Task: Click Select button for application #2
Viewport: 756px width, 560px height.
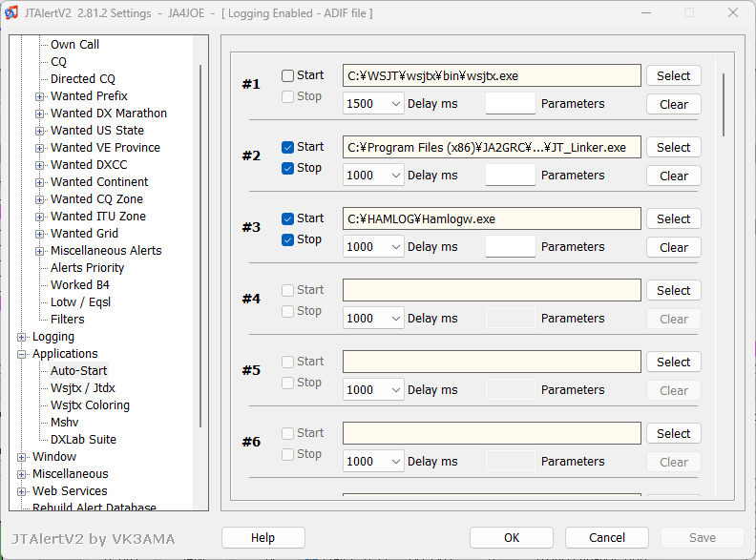Action: coord(673,148)
